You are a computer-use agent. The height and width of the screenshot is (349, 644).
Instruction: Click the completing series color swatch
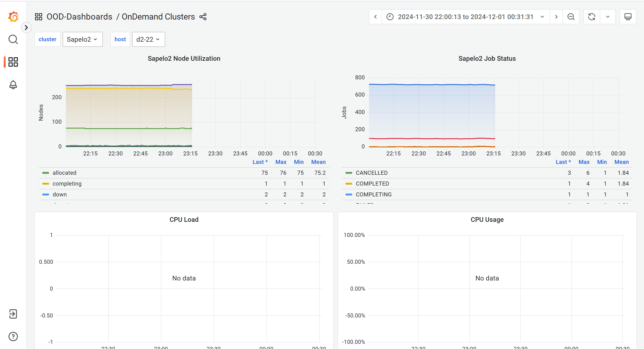coord(46,184)
